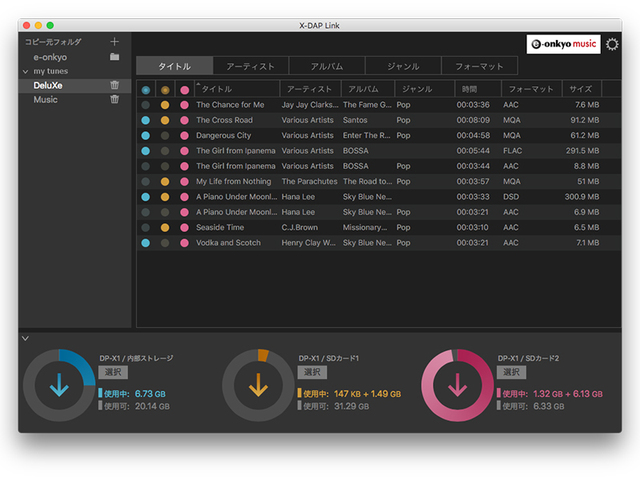Open settings with the gear icon
Viewport: 640px width, 480px height.
tap(612, 44)
